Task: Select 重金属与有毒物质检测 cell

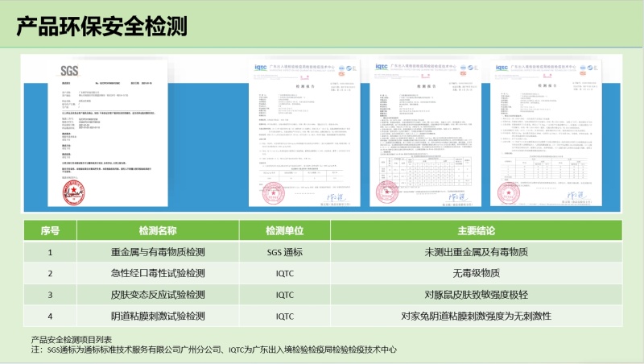Action: pos(158,252)
